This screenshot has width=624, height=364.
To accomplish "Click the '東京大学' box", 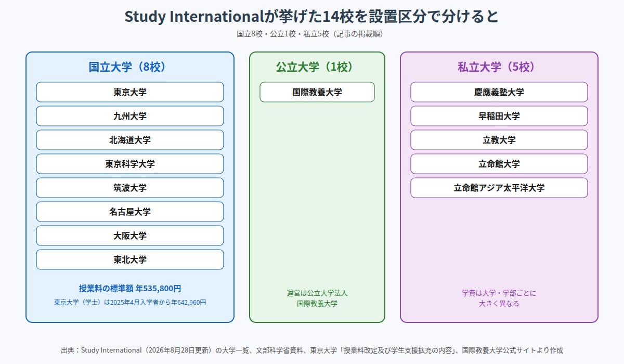I will (130, 92).
